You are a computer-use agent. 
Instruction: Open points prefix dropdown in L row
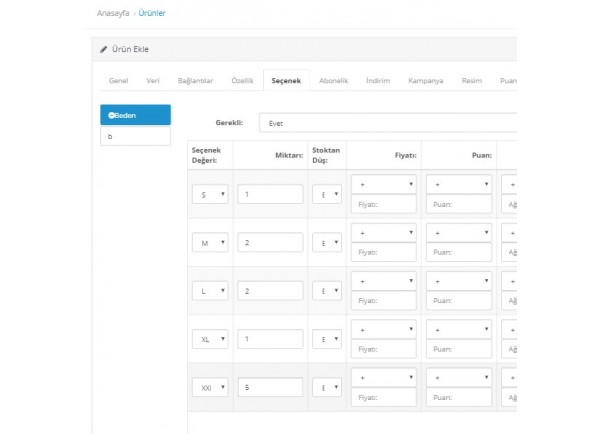[x=459, y=281]
